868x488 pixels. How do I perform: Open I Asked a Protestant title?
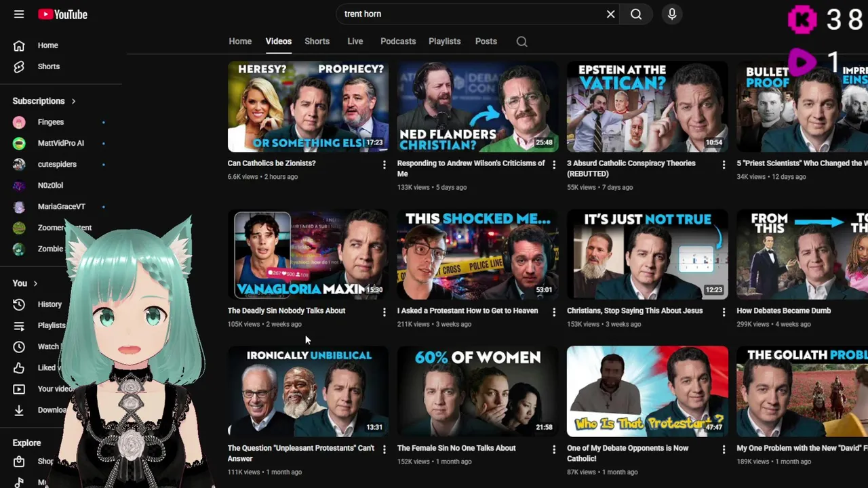coord(467,310)
